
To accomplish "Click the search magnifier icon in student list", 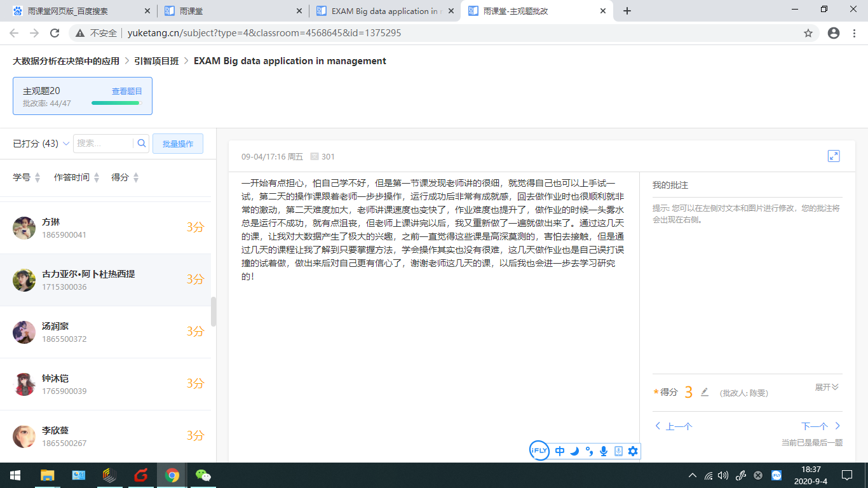I will (x=142, y=144).
